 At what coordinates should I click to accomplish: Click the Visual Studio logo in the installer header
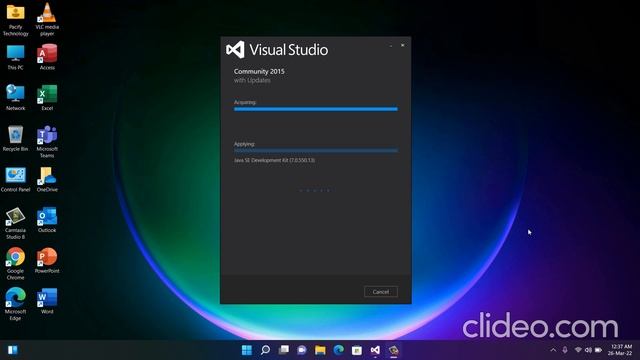point(236,50)
